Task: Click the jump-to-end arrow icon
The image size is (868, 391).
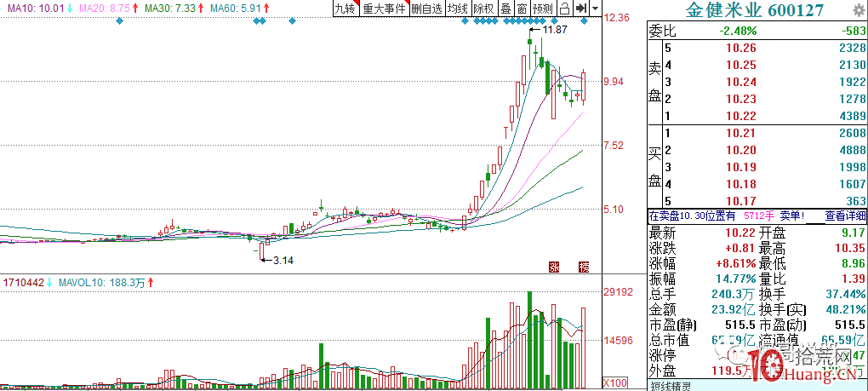Action: click(580, 9)
